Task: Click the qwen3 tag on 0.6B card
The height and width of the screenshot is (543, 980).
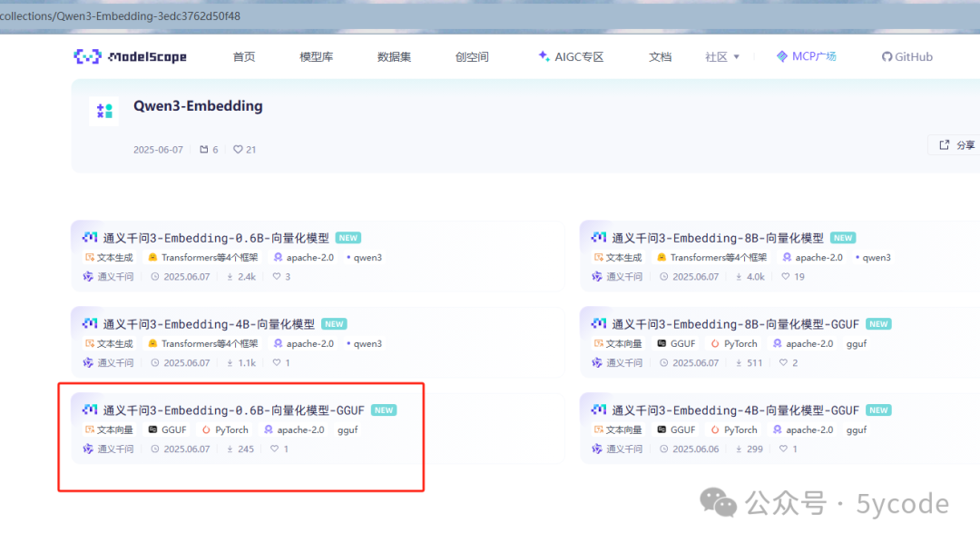Action: (363, 257)
